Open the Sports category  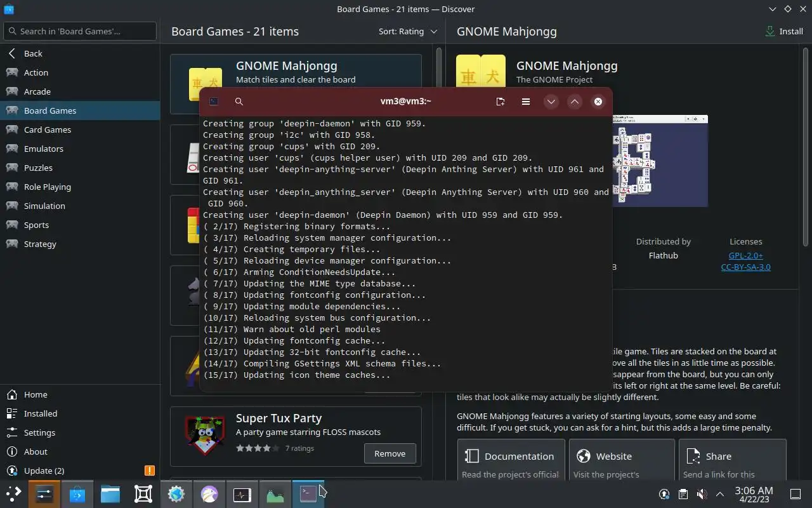(80, 225)
